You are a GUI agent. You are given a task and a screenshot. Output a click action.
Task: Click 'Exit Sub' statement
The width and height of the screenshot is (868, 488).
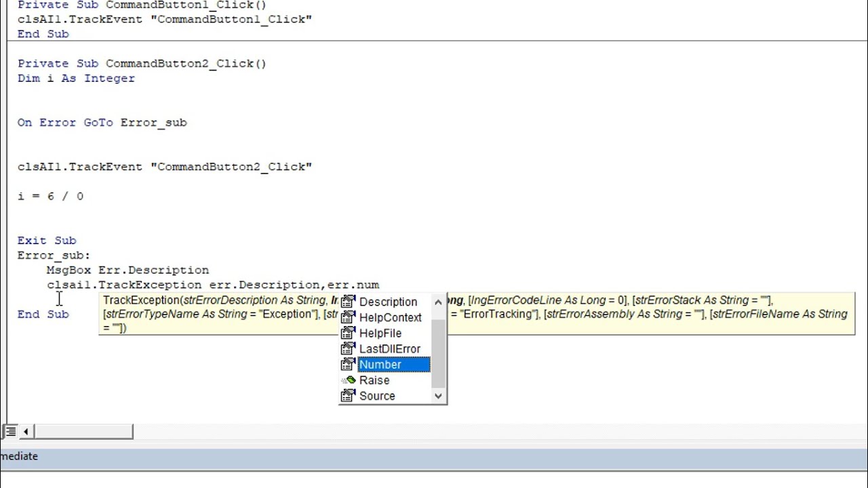point(47,241)
